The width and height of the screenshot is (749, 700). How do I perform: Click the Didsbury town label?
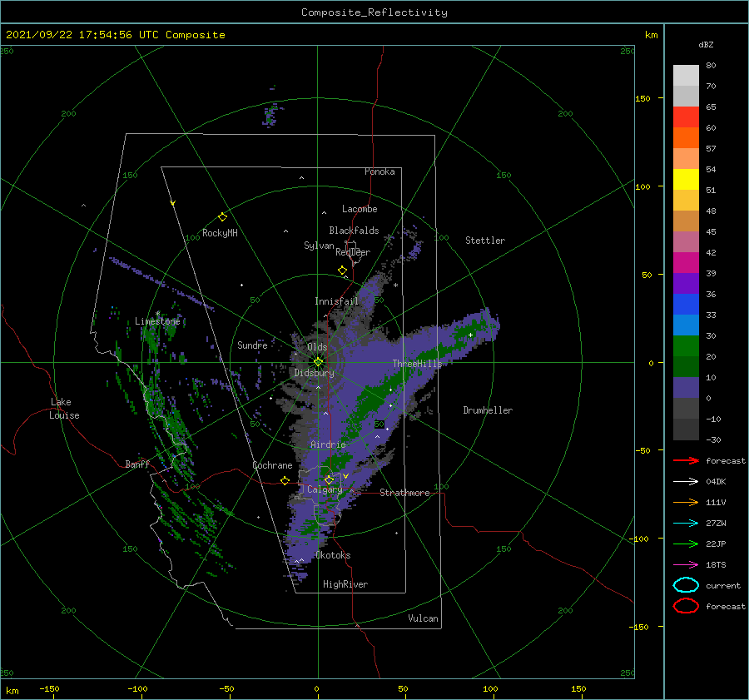[x=314, y=373]
